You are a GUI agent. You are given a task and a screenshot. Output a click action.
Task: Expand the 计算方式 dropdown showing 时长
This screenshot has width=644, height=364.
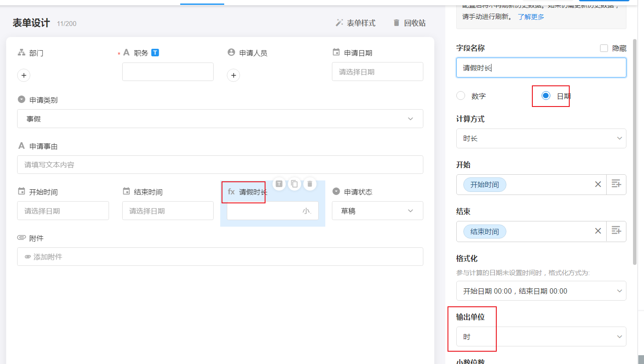click(x=541, y=138)
